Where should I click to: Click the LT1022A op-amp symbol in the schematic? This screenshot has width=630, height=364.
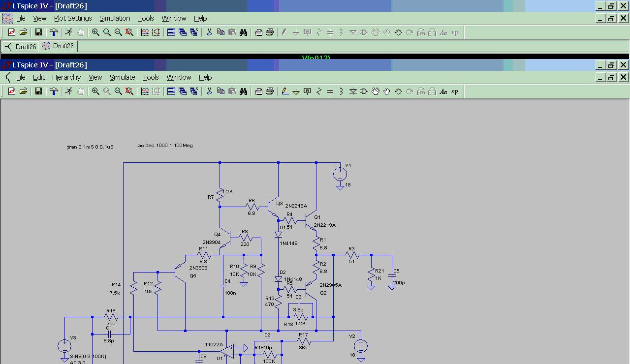click(227, 350)
